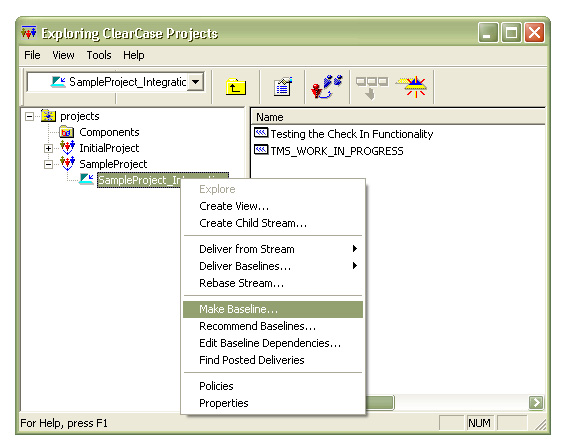Open the Help menu
The height and width of the screenshot is (444, 567).
click(133, 55)
